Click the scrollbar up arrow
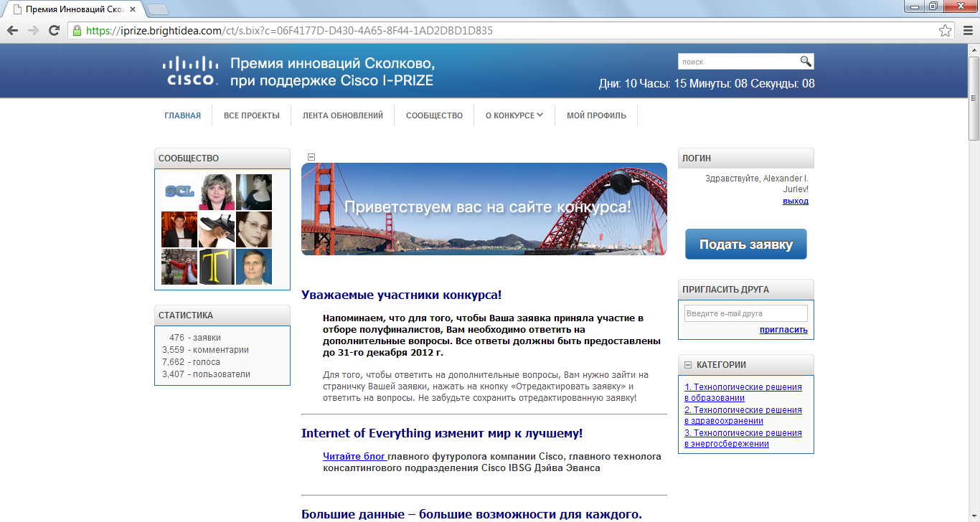Viewport: 980px width, 522px height. point(974,50)
